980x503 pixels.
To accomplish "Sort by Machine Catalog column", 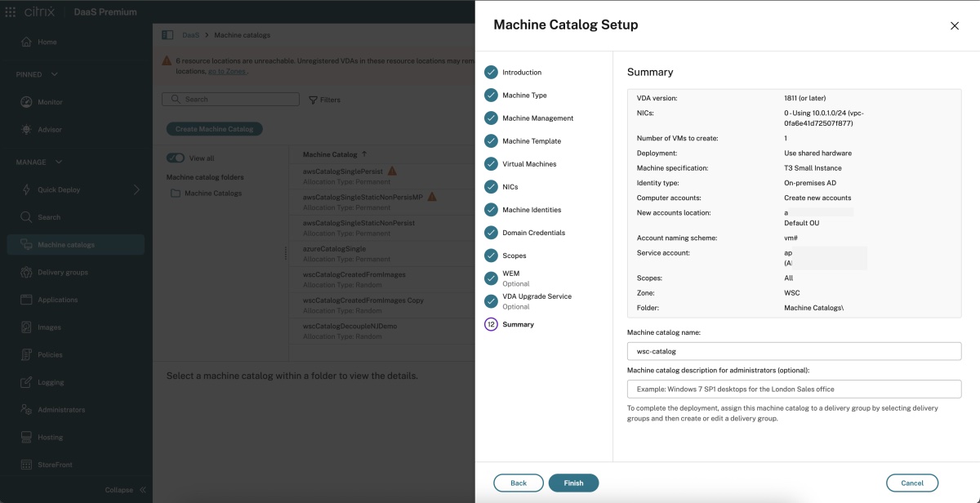I will [334, 154].
